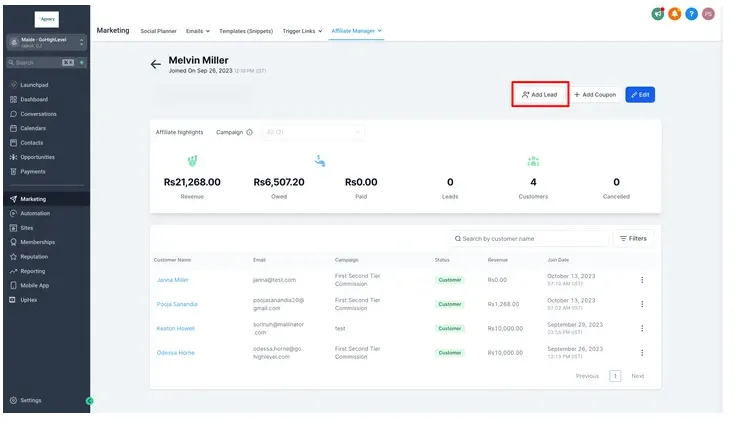The image size is (734, 423).
Task: Expand the Emails dropdown menu
Action: 198,31
